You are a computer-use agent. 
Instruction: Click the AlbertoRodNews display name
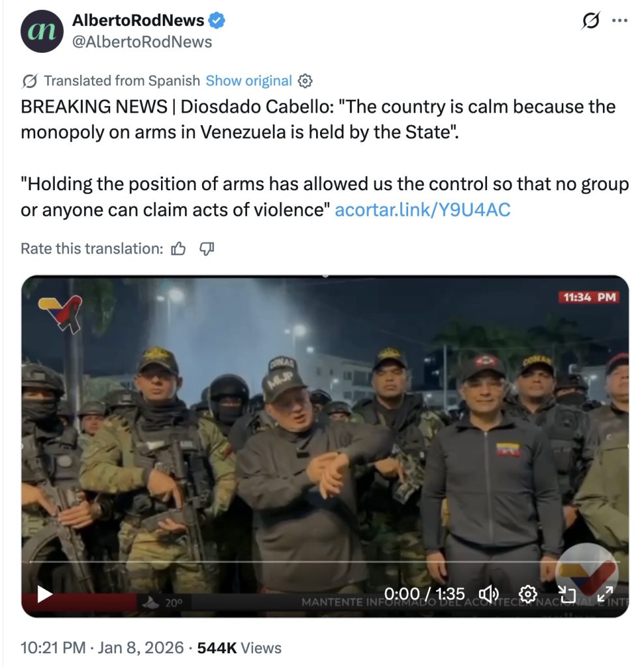point(138,20)
